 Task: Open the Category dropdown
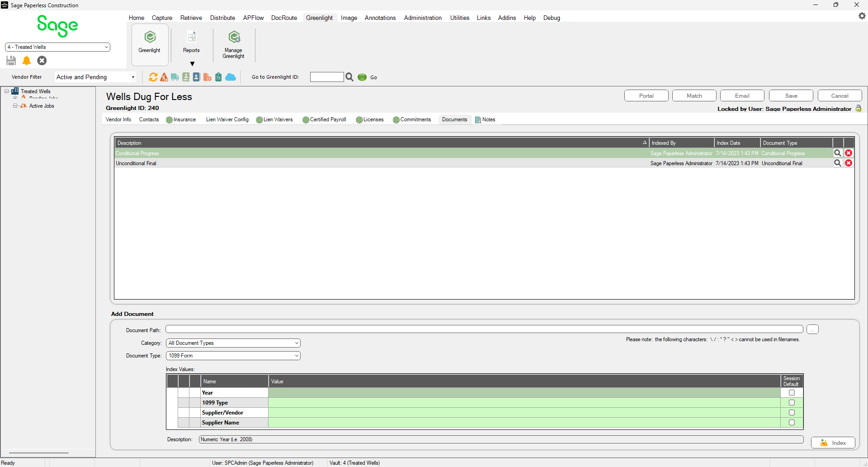233,343
